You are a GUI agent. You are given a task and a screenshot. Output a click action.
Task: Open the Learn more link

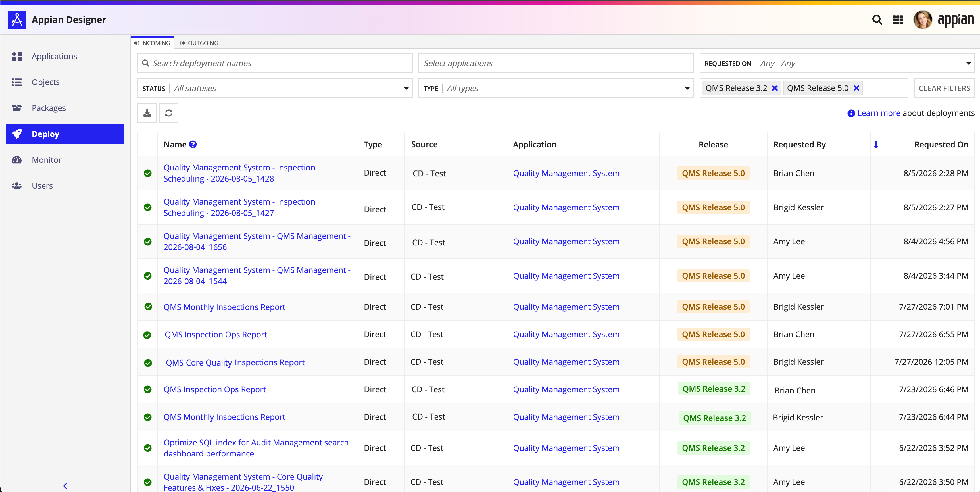pyautogui.click(x=879, y=113)
